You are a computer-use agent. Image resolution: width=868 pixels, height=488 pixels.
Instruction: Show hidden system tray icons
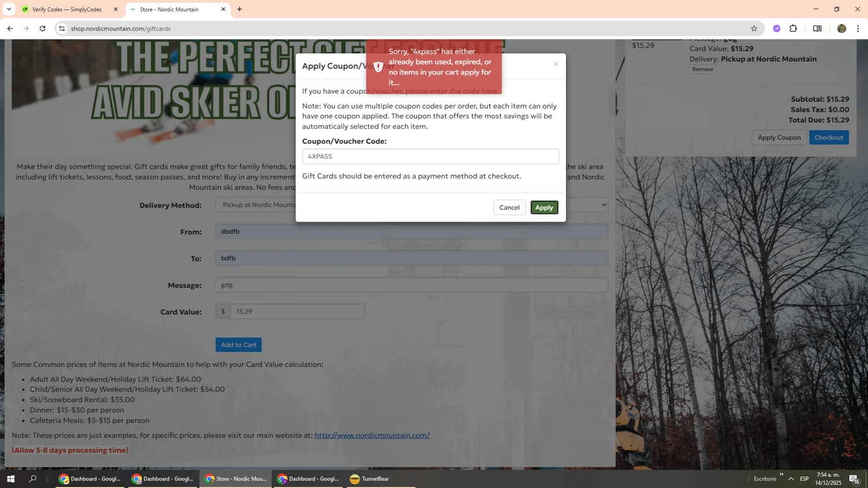coord(791,479)
